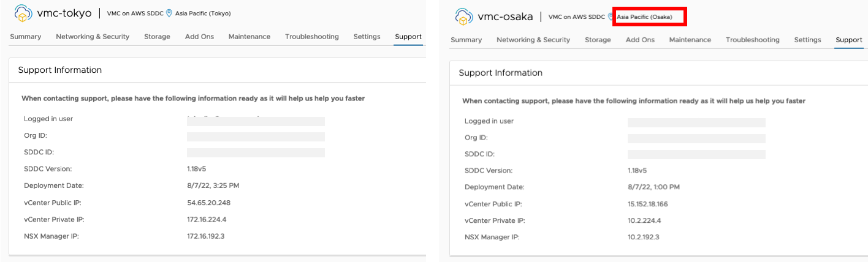This screenshot has width=868, height=262.
Task: Click the vmc-osaka cloud SDDC icon
Action: point(464,16)
